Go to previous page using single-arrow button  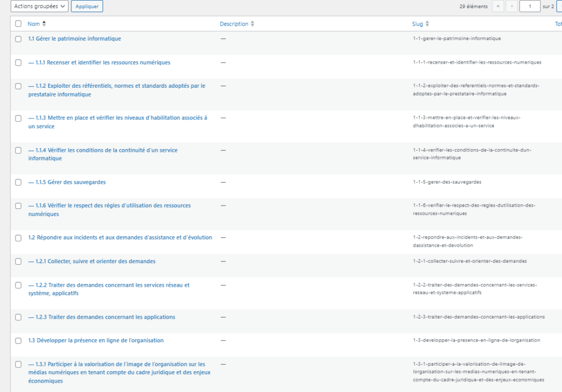click(512, 7)
